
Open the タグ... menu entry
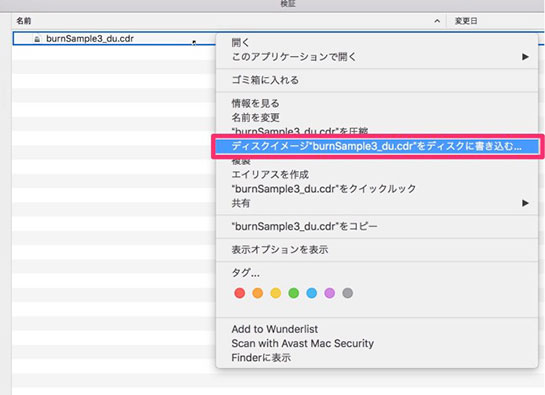[377, 273]
